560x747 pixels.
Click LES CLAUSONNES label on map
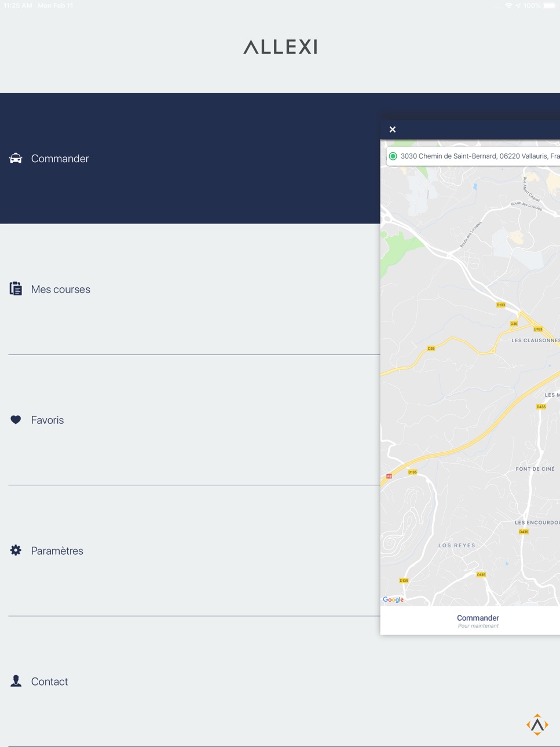pos(536,340)
